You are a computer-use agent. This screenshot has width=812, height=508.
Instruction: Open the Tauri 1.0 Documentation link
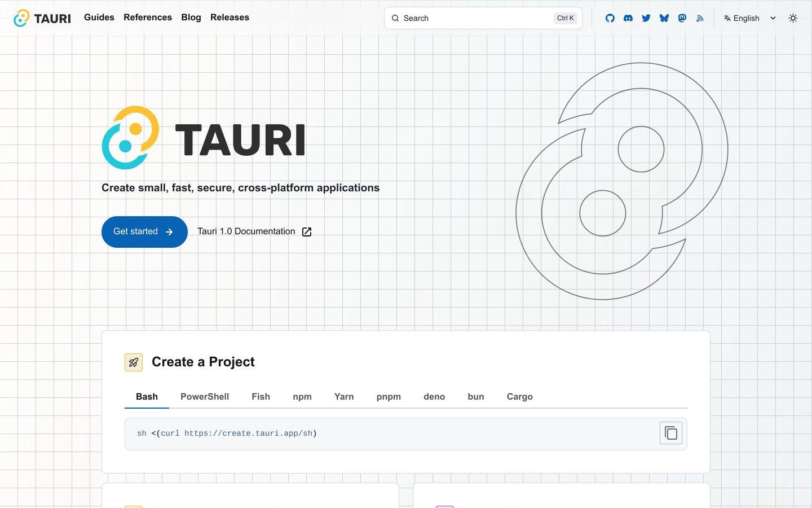click(254, 231)
